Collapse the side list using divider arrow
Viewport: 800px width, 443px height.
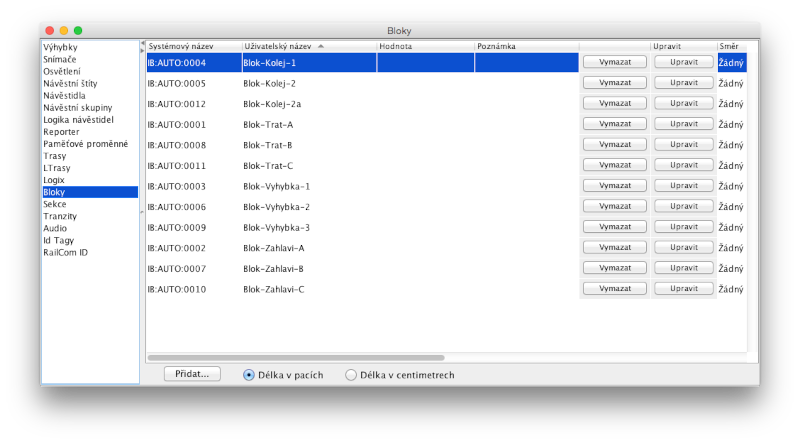coord(142,44)
